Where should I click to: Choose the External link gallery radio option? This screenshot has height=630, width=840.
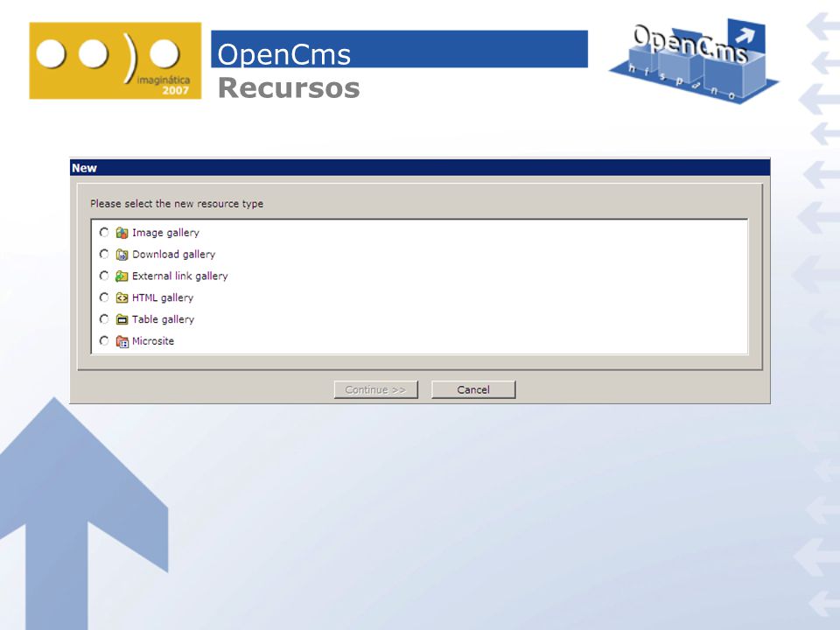(x=104, y=276)
